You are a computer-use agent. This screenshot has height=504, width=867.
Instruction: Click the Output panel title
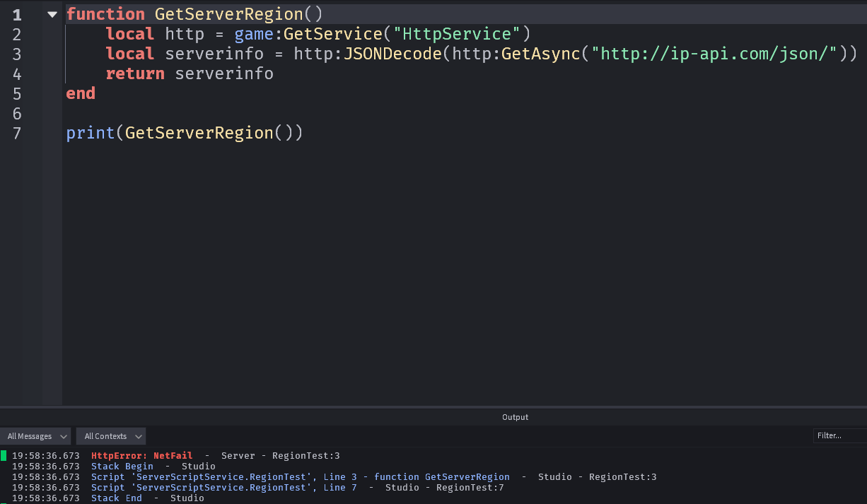(515, 417)
